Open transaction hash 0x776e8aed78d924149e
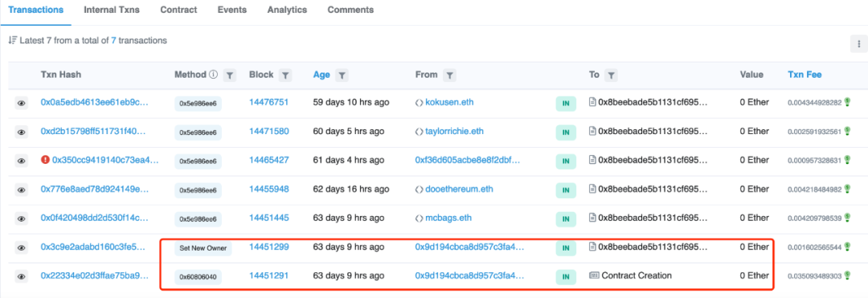The image size is (868, 298). 95,189
